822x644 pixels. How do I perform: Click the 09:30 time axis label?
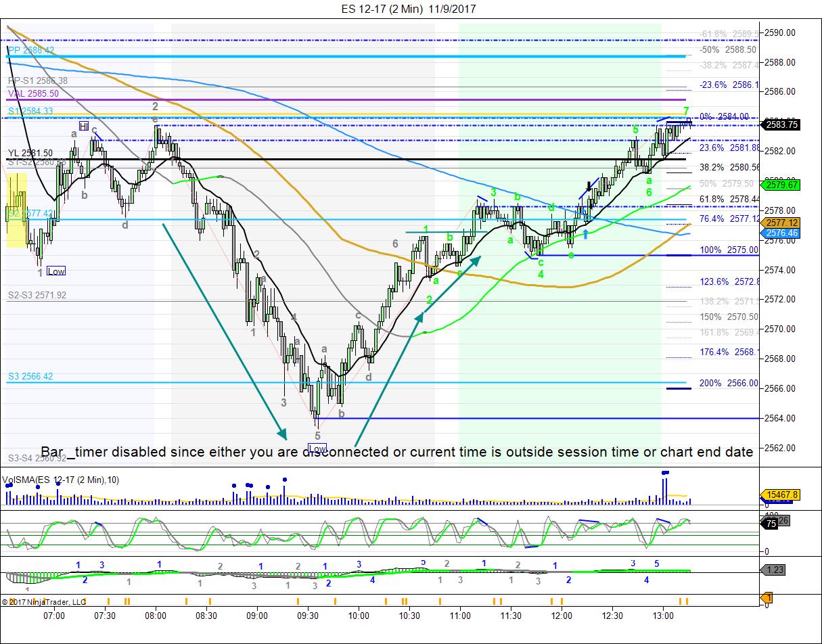click(308, 616)
